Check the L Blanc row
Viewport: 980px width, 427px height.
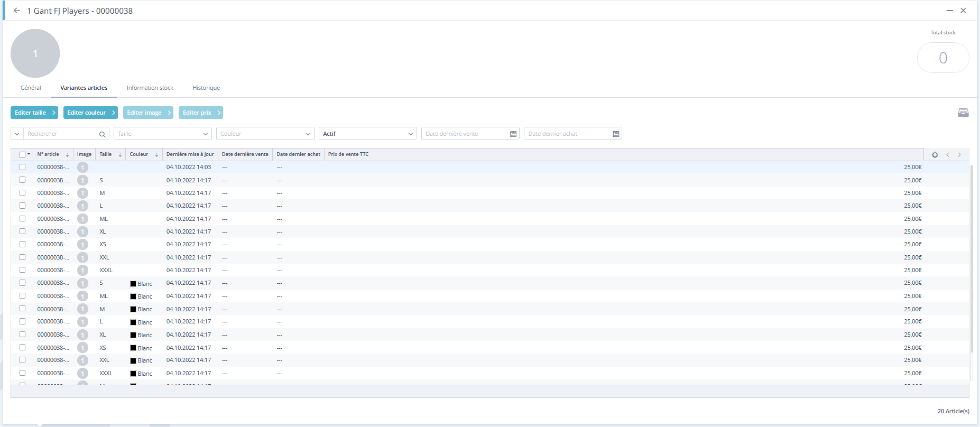pos(22,321)
